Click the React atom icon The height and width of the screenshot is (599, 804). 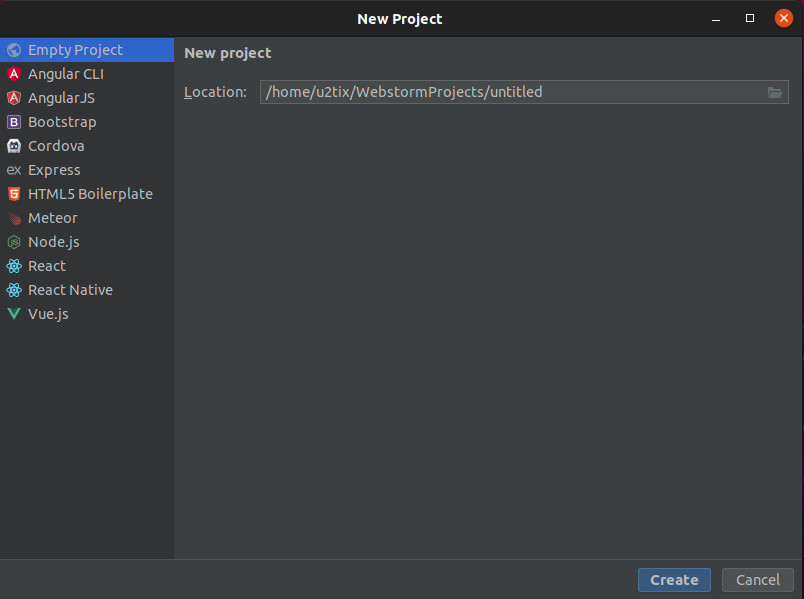tap(13, 266)
